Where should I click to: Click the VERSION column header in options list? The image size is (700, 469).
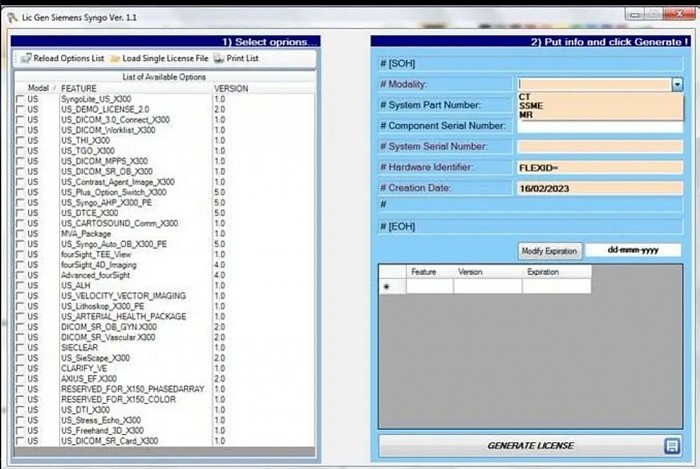(x=231, y=88)
